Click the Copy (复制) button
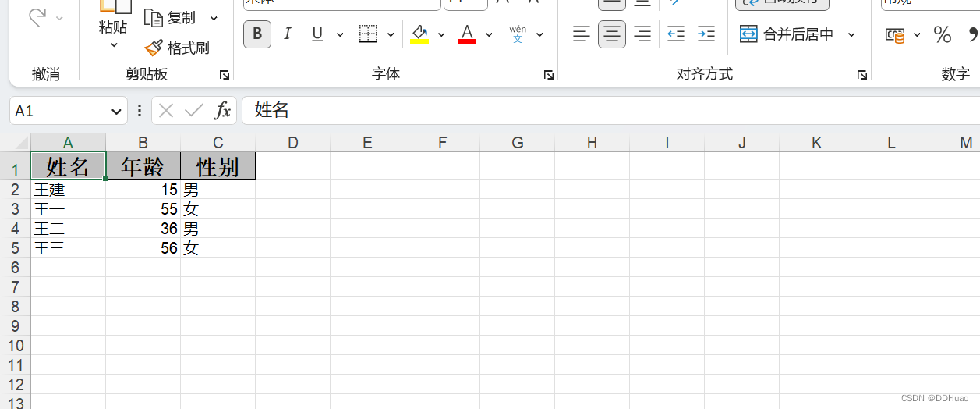980x409 pixels. coord(171,17)
